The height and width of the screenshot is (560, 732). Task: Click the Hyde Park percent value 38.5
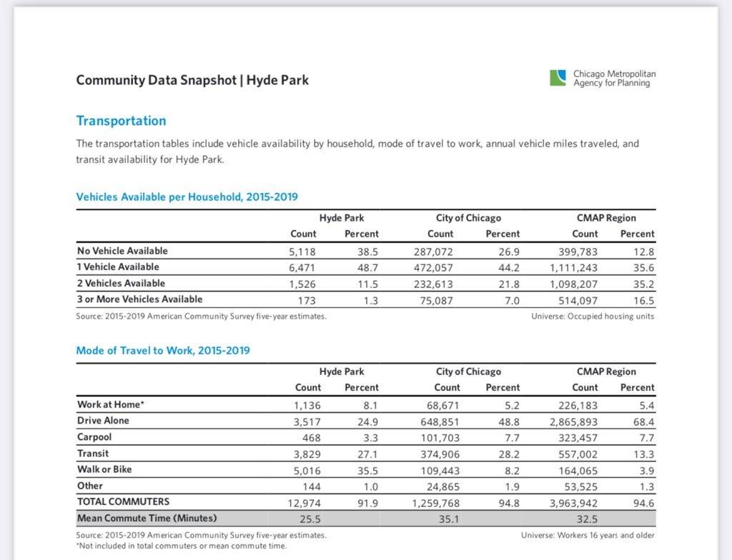(x=368, y=252)
